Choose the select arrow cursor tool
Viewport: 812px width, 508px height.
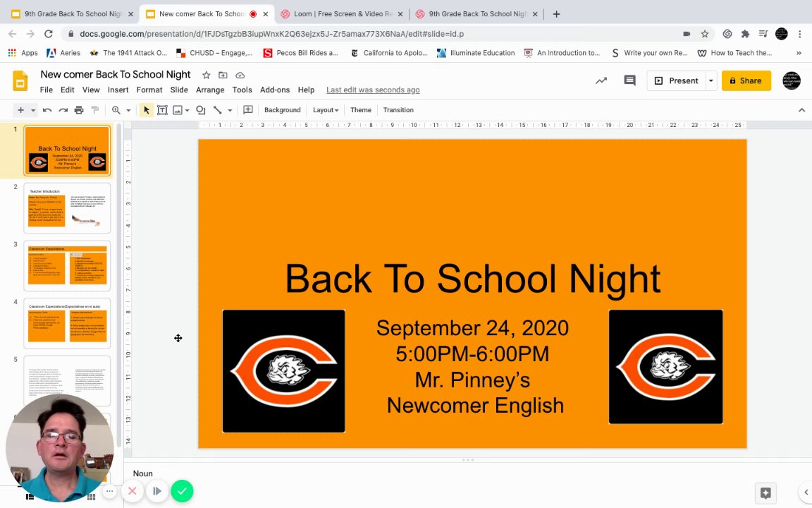click(x=147, y=110)
